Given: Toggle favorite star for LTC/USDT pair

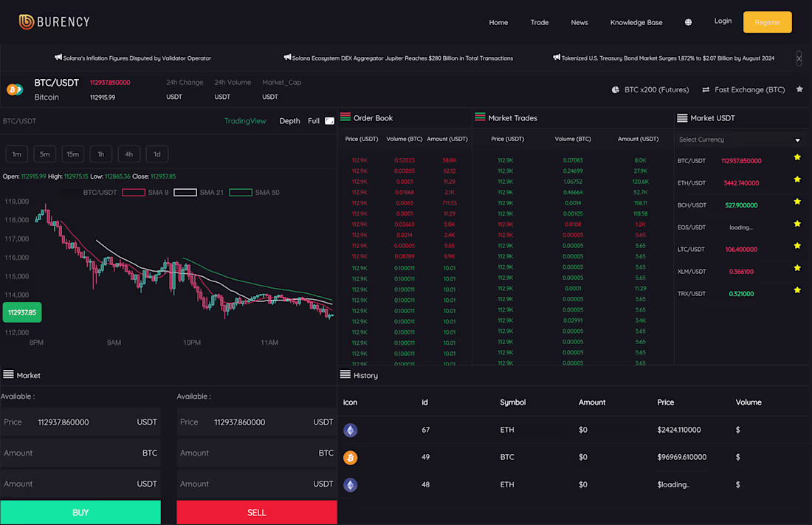Looking at the screenshot, I should click(x=796, y=246).
